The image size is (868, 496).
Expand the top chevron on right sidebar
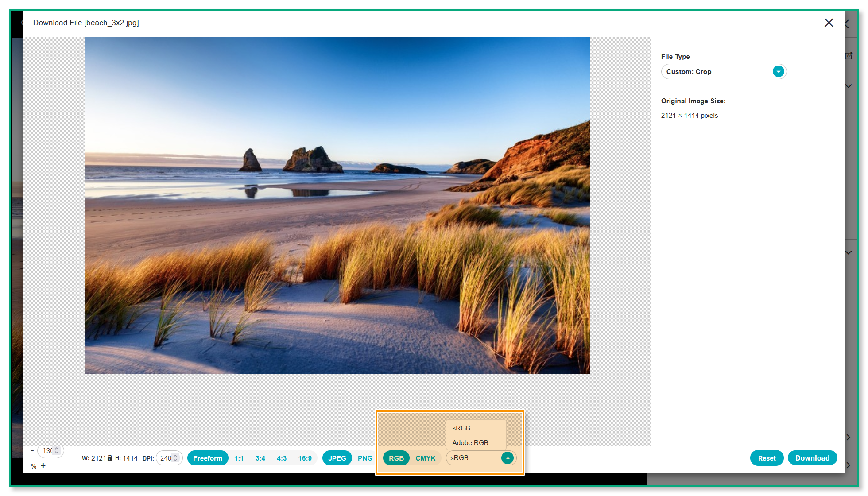tap(849, 86)
